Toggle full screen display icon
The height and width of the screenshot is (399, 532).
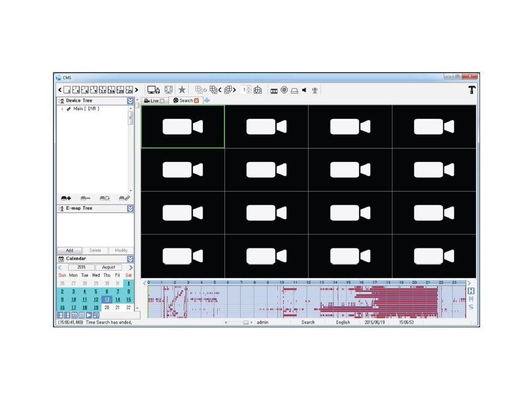tap(169, 89)
